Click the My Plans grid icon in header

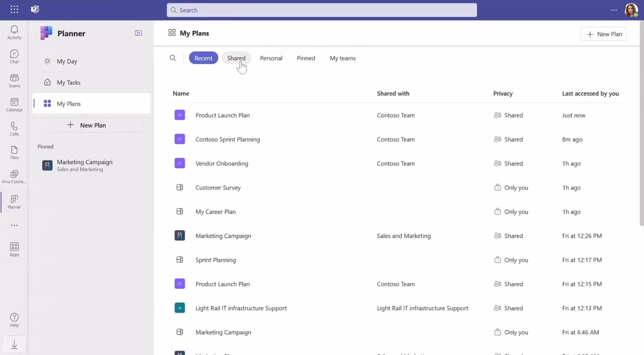click(x=172, y=33)
